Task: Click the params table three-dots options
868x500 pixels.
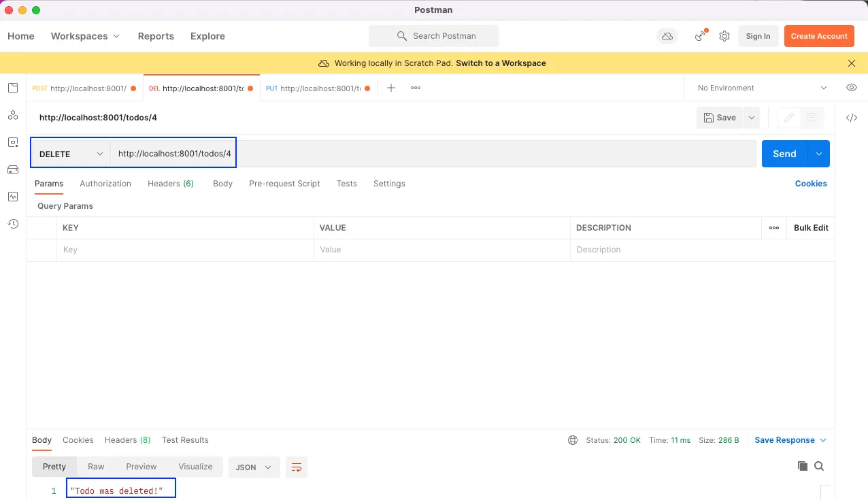Action: 774,228
